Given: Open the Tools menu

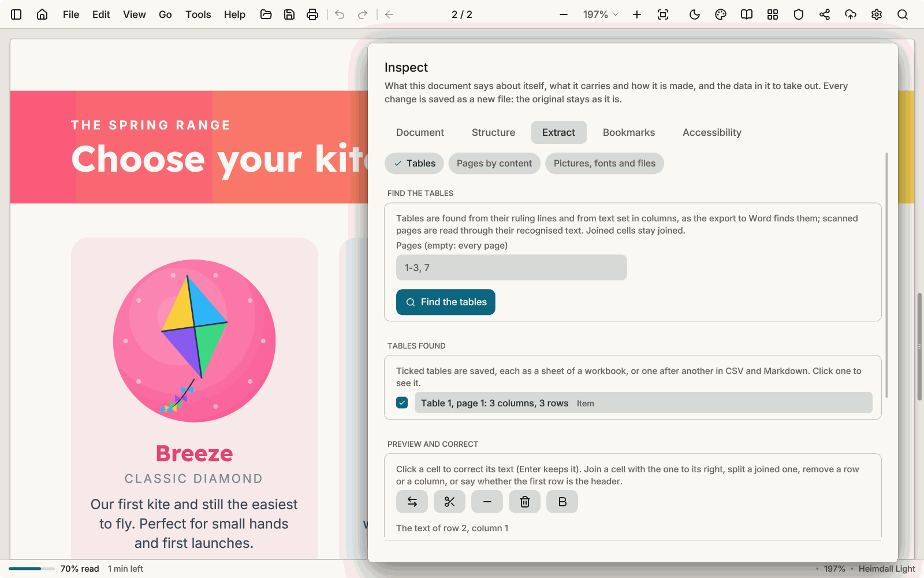Looking at the screenshot, I should 198,14.
